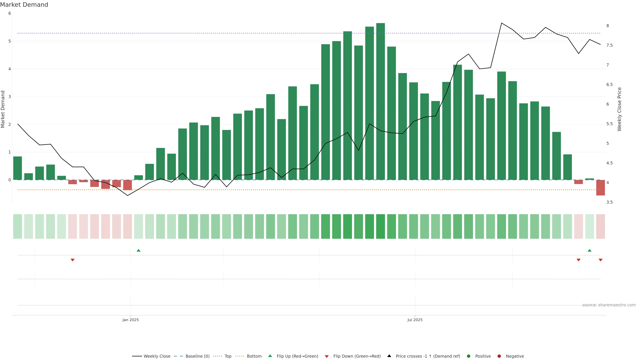
Task: Click Price crosses black triangle legend icon
Action: (389, 356)
